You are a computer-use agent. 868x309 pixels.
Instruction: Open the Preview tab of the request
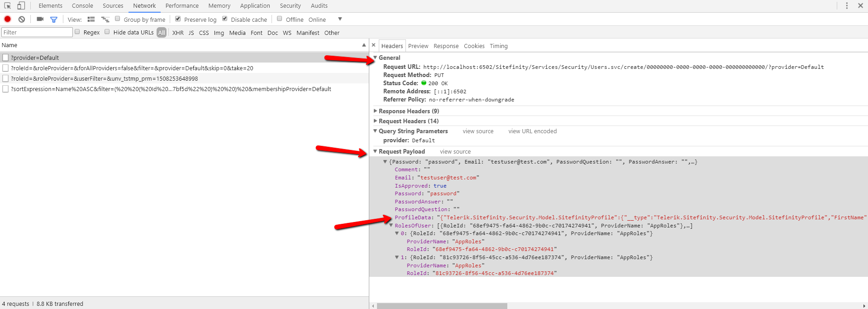[418, 46]
